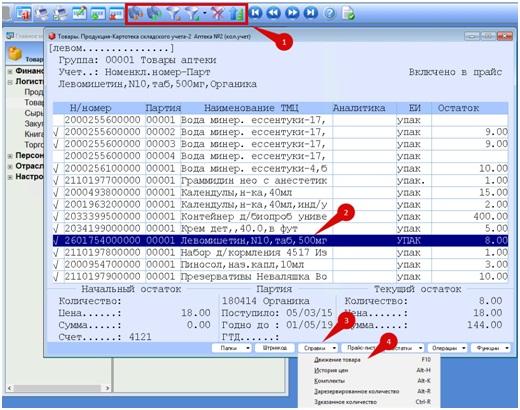Click the right arrow of the horizontal scrollbar

pyautogui.click(x=107, y=388)
